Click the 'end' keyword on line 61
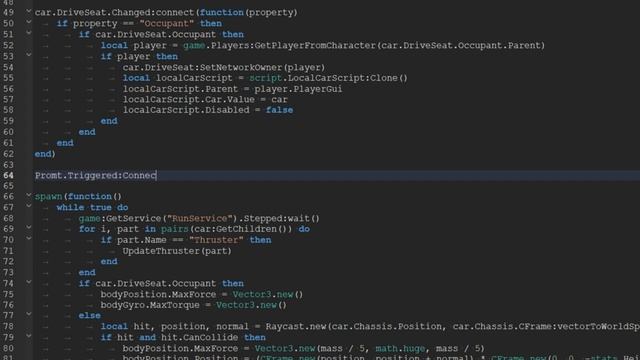The width and height of the screenshot is (640, 360). 65,143
